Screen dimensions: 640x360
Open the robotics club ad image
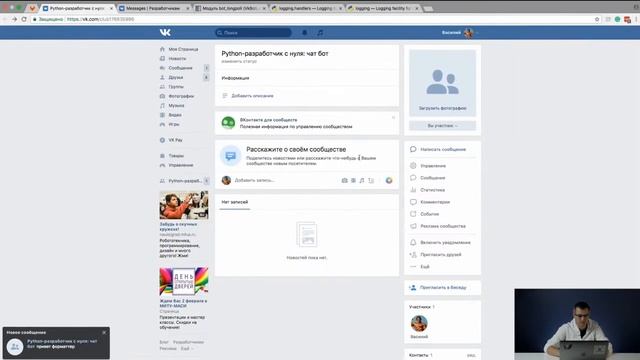point(184,205)
